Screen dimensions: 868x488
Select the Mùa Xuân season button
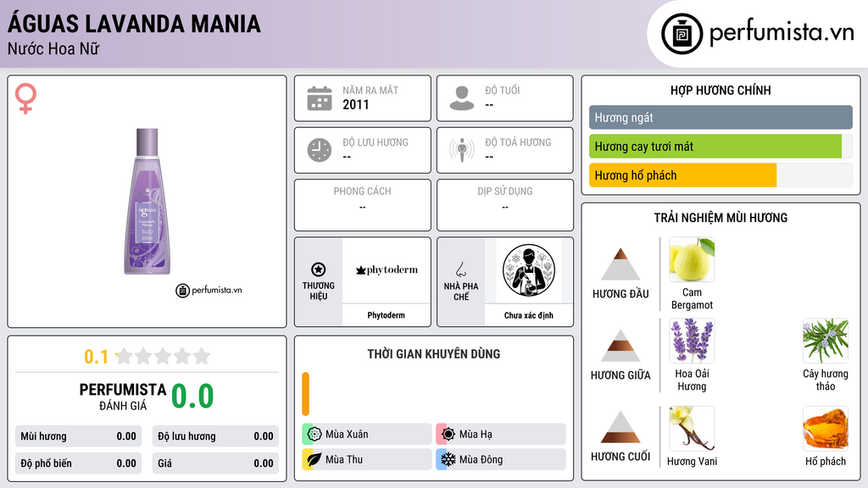click(x=367, y=434)
